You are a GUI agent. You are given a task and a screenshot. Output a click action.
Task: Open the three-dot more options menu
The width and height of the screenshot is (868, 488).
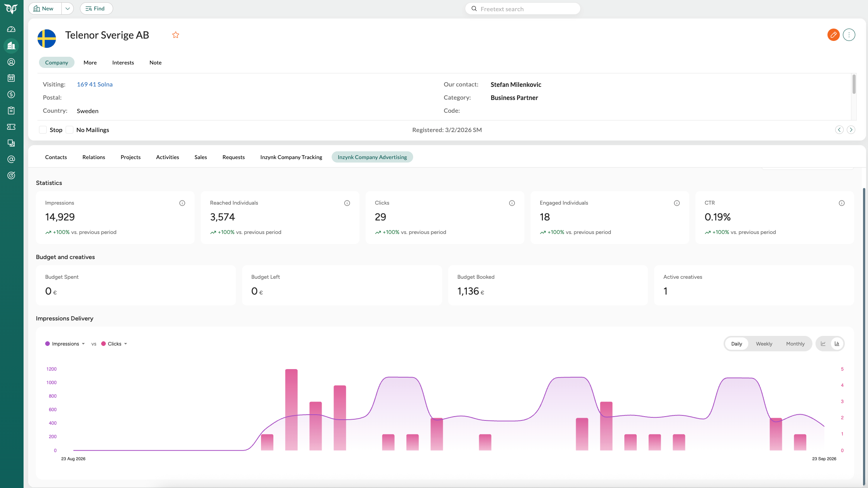click(x=849, y=35)
